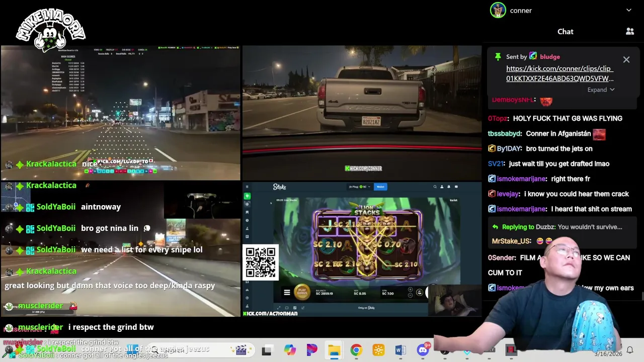Click the clapperboard icon in taskbar search
The height and width of the screenshot is (362, 644).
[x=241, y=350]
